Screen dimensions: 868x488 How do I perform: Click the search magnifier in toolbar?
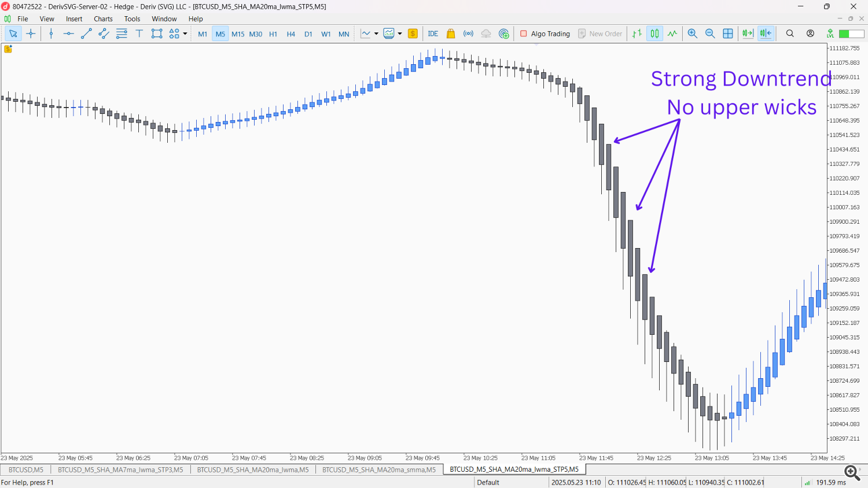click(x=790, y=34)
